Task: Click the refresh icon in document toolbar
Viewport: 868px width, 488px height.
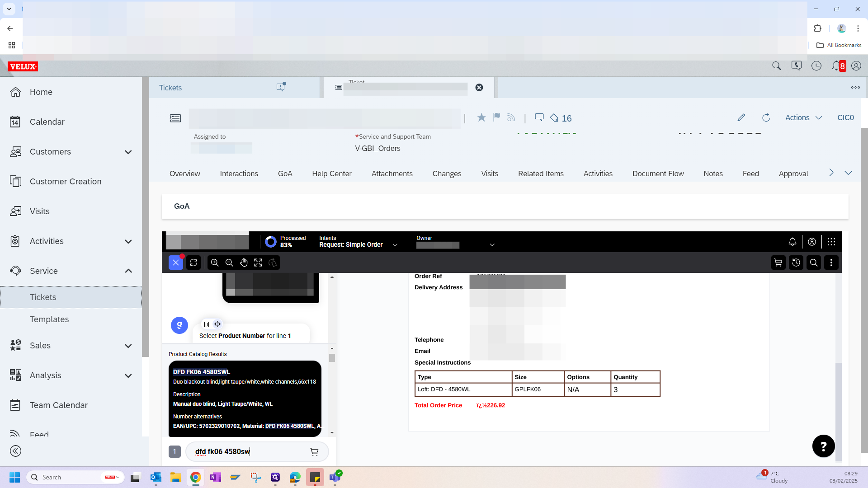Action: pos(193,263)
